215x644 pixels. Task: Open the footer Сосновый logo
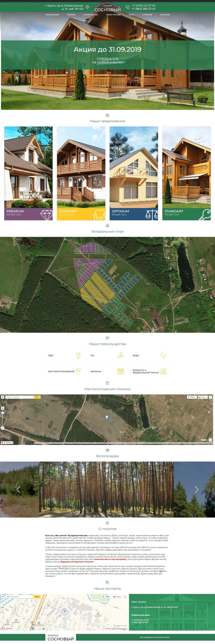(x=60, y=637)
